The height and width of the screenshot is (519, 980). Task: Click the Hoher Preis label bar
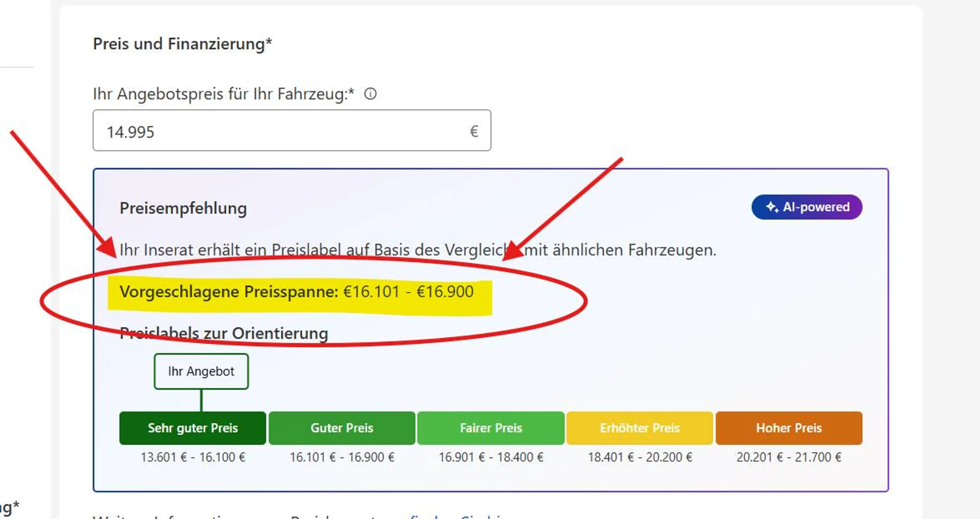point(789,428)
